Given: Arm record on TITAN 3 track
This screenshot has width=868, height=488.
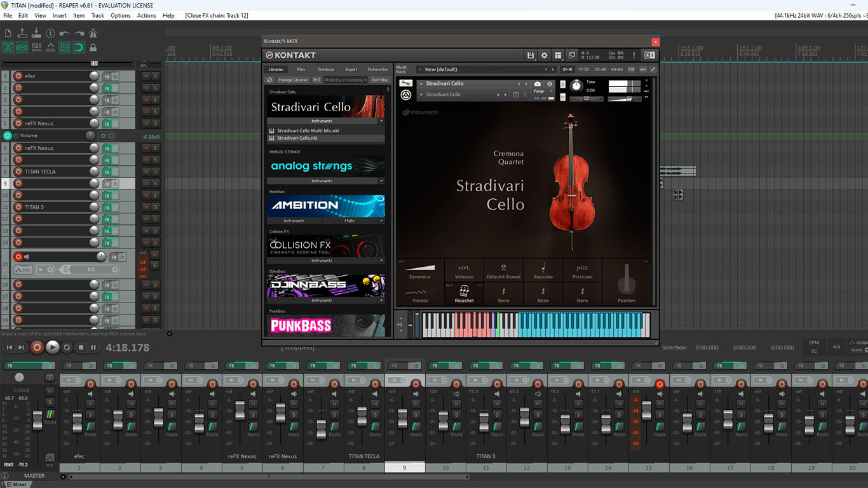Looking at the screenshot, I should 18,207.
